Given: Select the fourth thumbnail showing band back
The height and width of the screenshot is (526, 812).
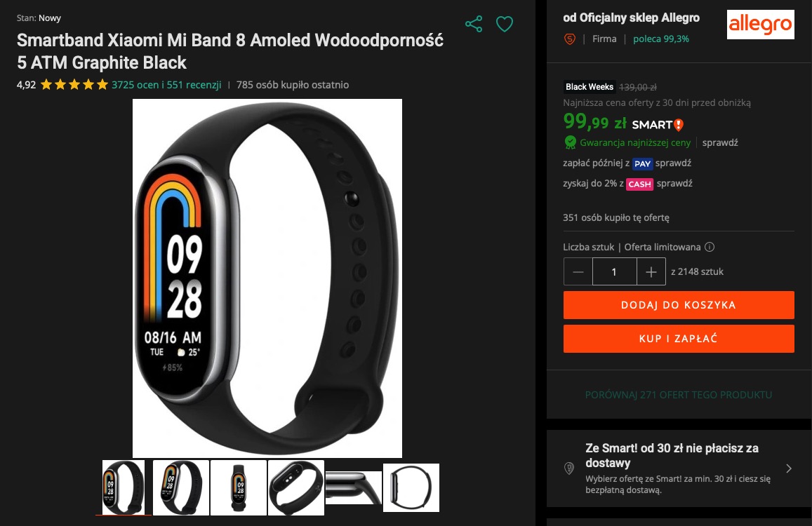Looking at the screenshot, I should click(295, 487).
